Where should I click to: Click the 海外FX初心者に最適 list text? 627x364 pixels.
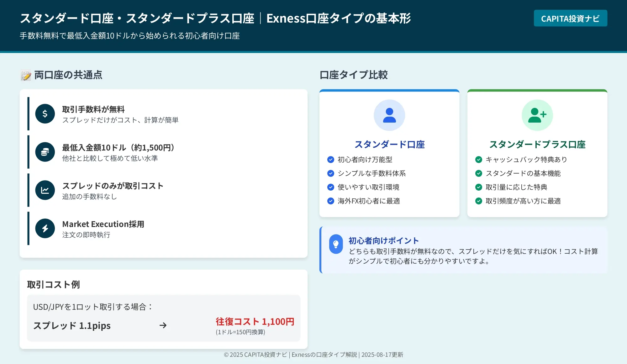pos(369,201)
